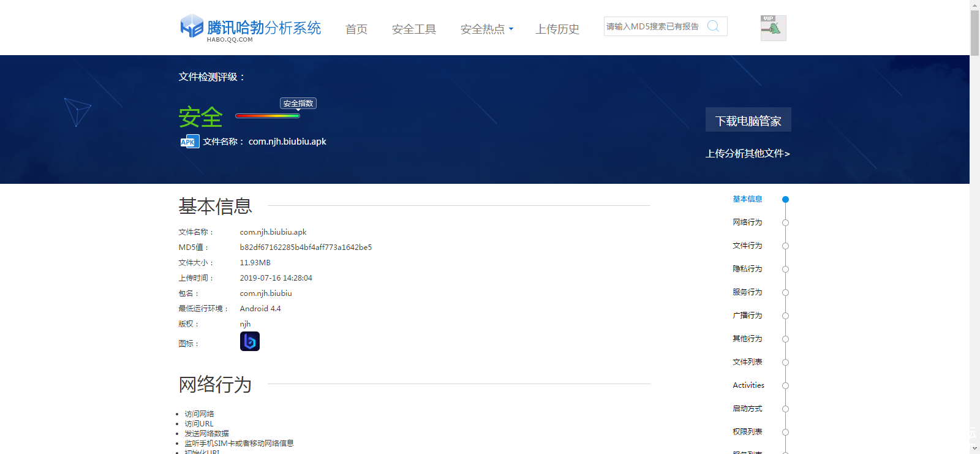The height and width of the screenshot is (454, 980).
Task: Click the 发送网络数据 list item
Action: coord(206,434)
